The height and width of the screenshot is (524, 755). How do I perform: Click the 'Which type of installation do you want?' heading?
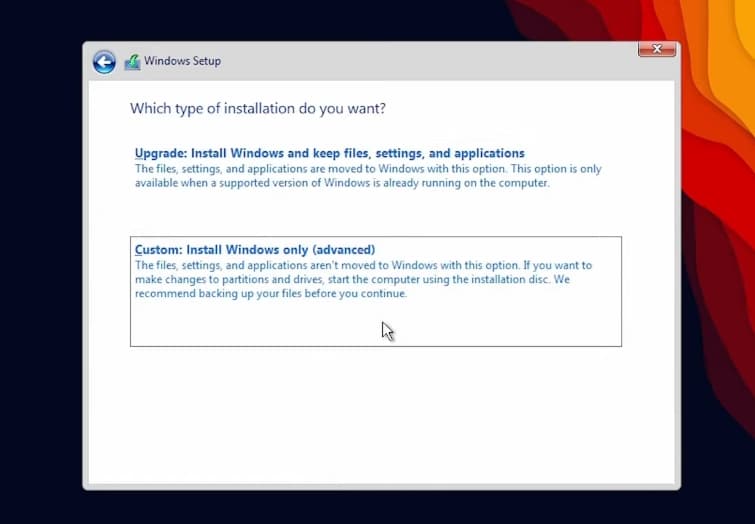point(258,108)
